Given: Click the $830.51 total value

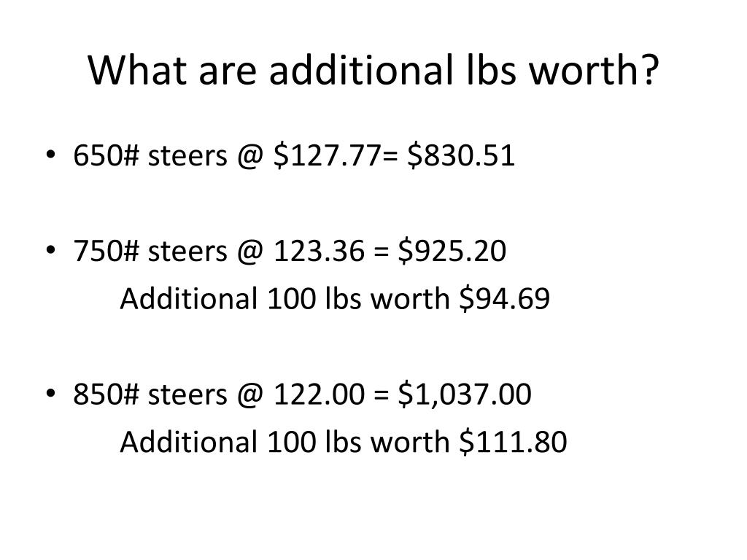Looking at the screenshot, I should pyautogui.click(x=461, y=155).
